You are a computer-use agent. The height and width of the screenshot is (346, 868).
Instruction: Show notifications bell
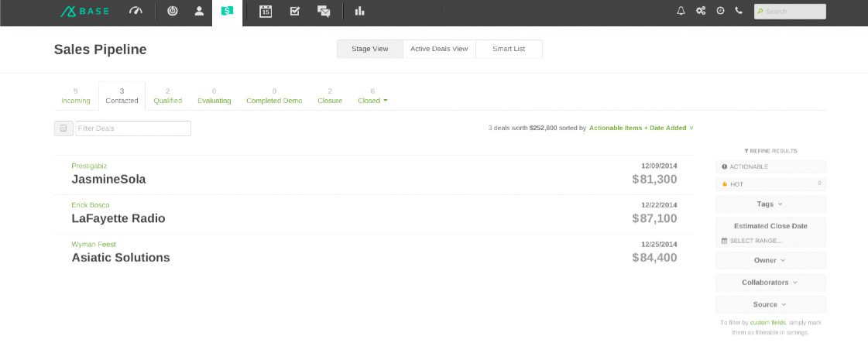pos(681,11)
